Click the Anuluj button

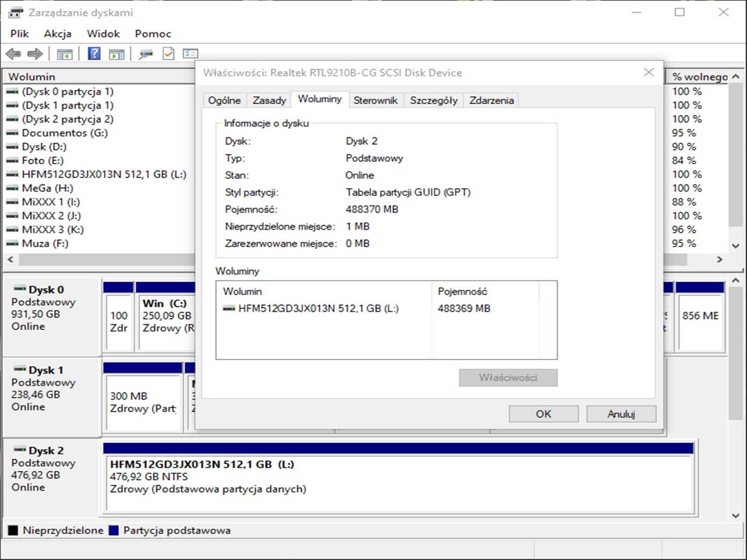coord(621,414)
